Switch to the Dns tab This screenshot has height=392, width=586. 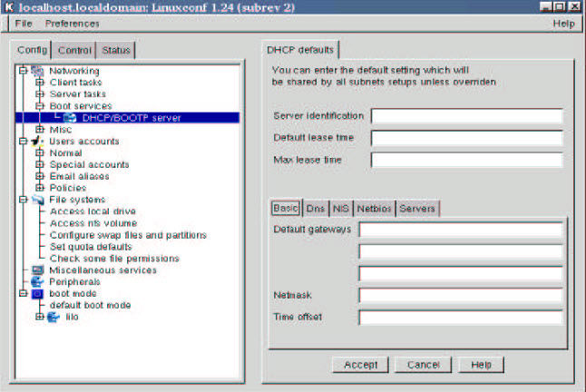316,209
